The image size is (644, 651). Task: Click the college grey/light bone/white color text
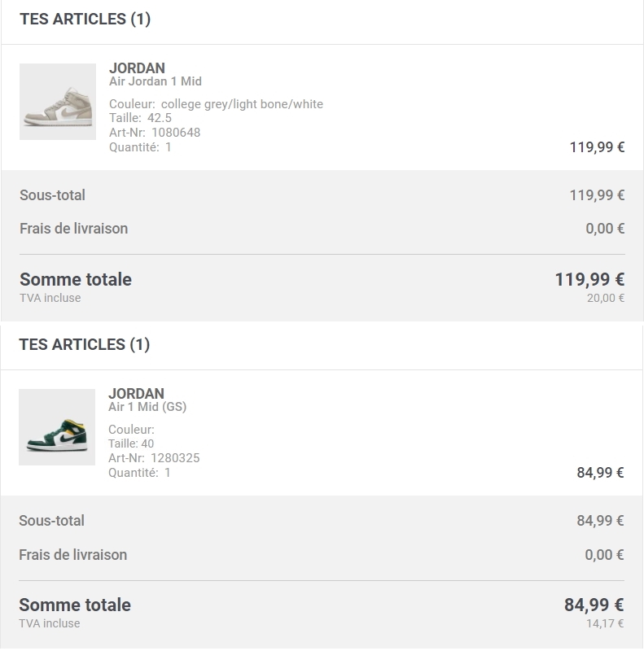point(243,104)
